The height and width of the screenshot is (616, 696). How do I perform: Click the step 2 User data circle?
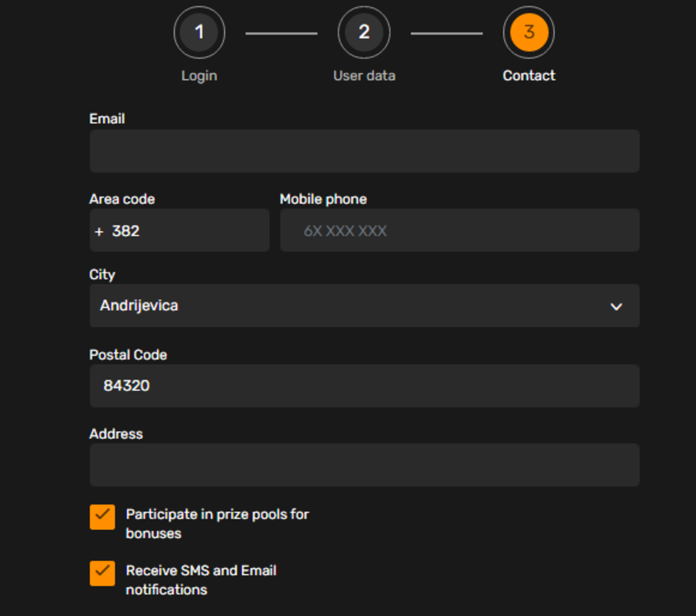coord(364,32)
